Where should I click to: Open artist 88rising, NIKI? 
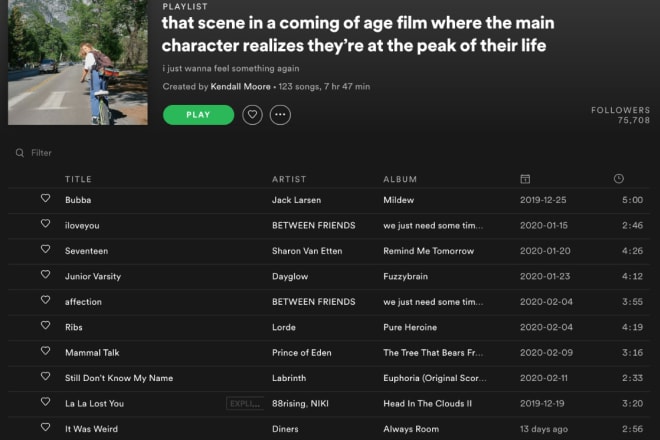(300, 403)
